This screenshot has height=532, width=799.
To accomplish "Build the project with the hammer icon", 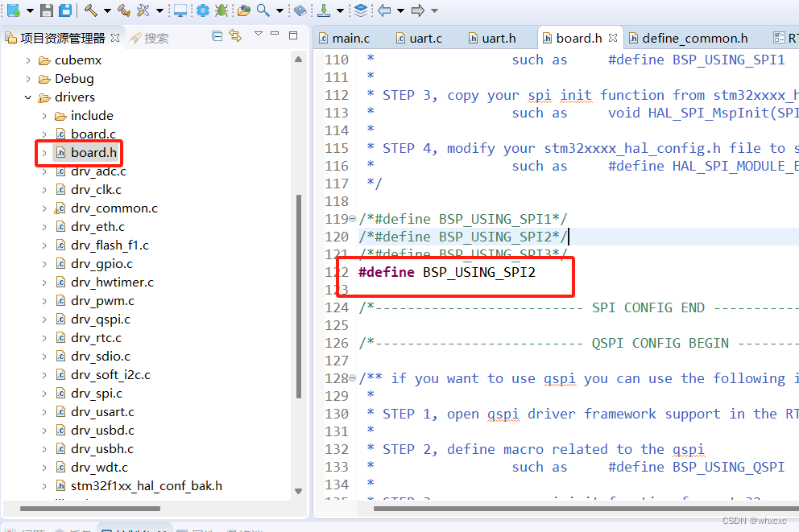I will click(90, 10).
